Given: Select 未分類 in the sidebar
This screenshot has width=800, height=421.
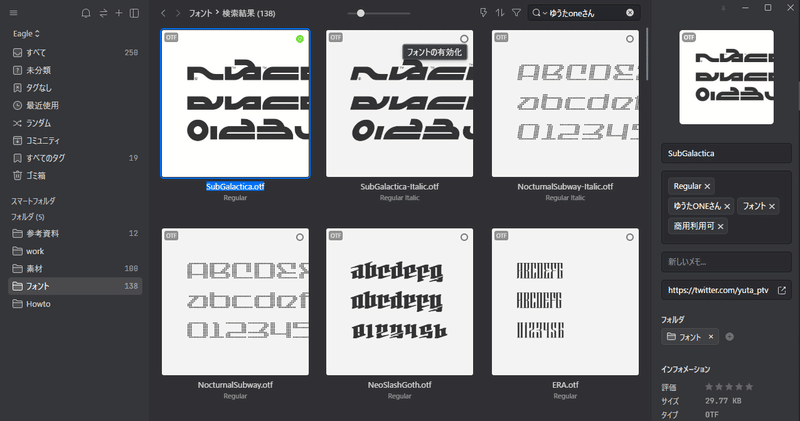Looking at the screenshot, I should coord(75,70).
